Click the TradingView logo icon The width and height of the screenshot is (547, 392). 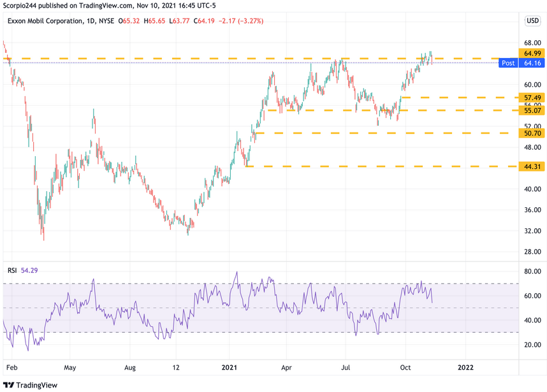8,385
